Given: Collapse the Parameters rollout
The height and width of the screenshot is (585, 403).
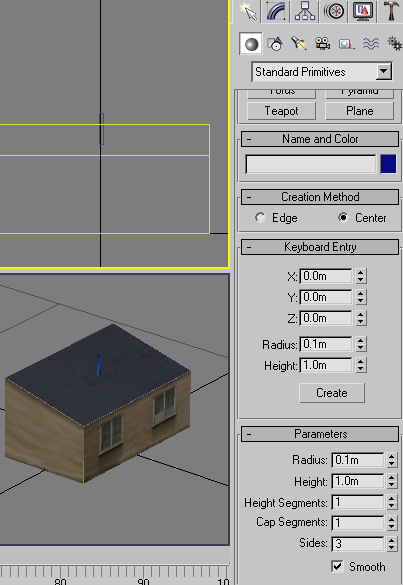Looking at the screenshot, I should pos(320,434).
